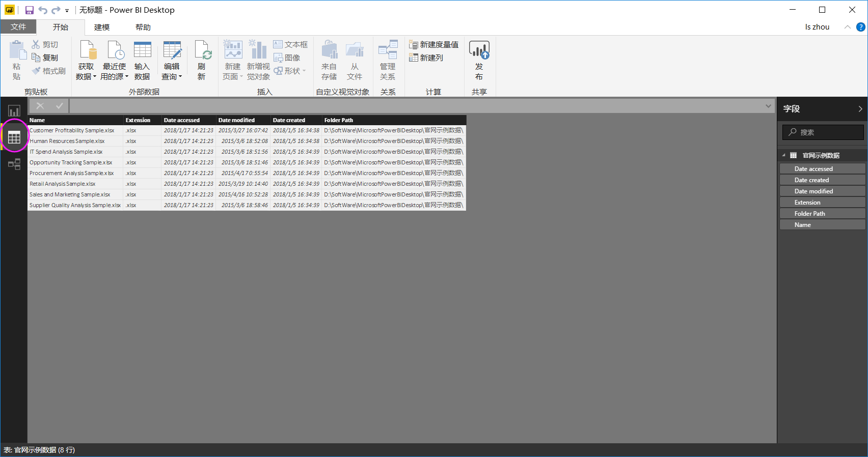The width and height of the screenshot is (868, 457).
Task: Select the Date accessed field
Action: [x=823, y=169]
